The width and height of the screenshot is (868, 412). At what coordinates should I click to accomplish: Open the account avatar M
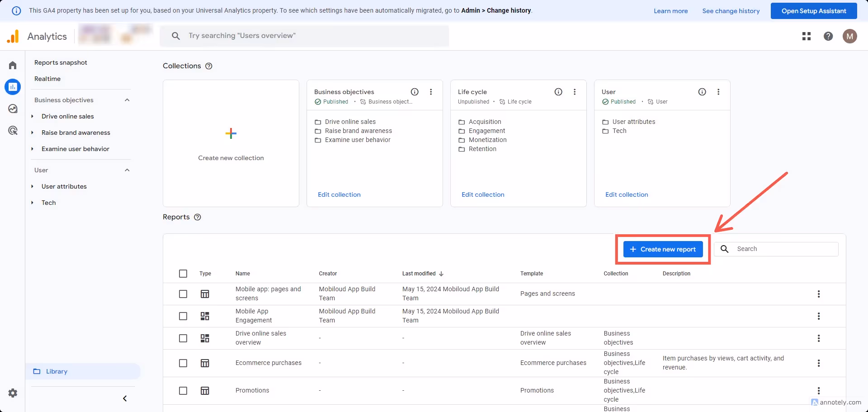coord(850,36)
